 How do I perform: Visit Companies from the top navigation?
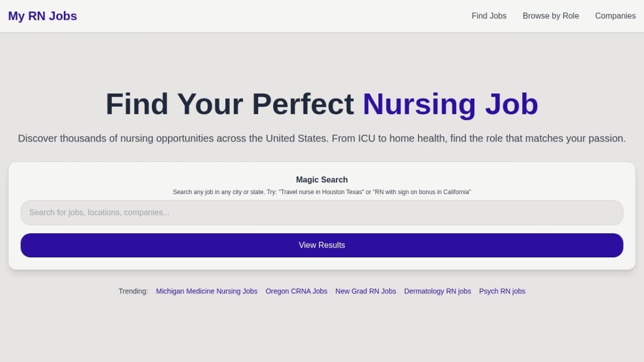pos(615,16)
